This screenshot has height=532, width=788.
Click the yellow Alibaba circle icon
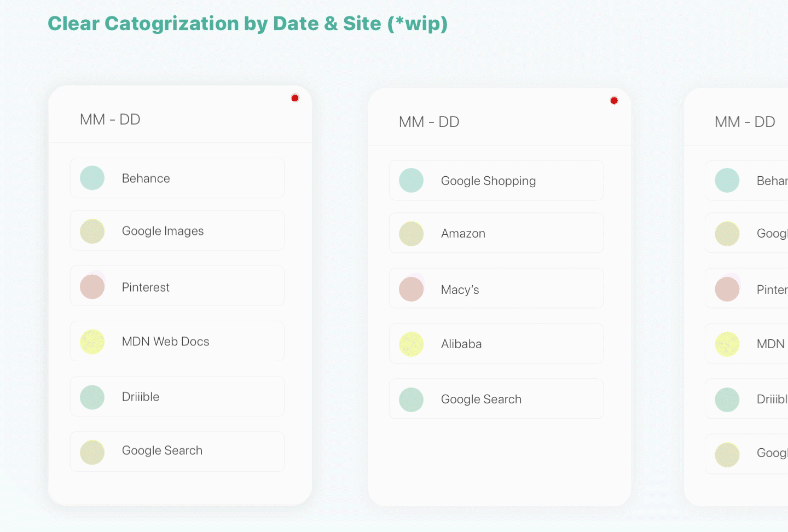[x=412, y=344]
